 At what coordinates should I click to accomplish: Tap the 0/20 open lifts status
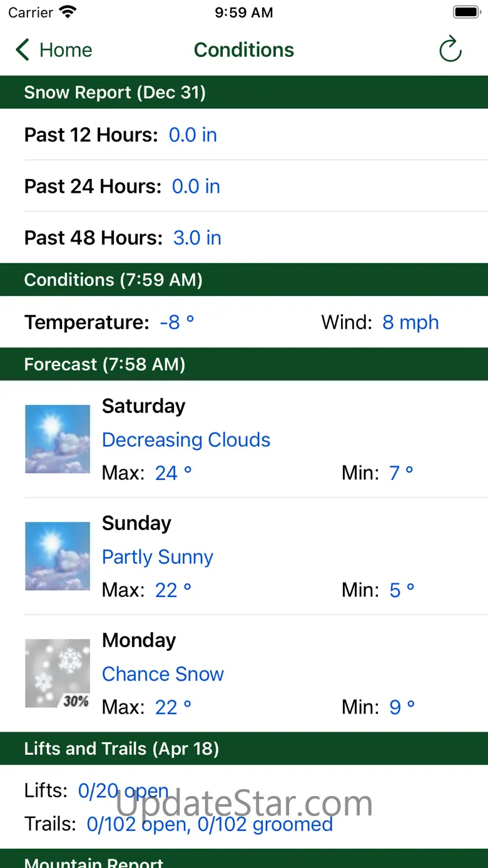click(123, 791)
